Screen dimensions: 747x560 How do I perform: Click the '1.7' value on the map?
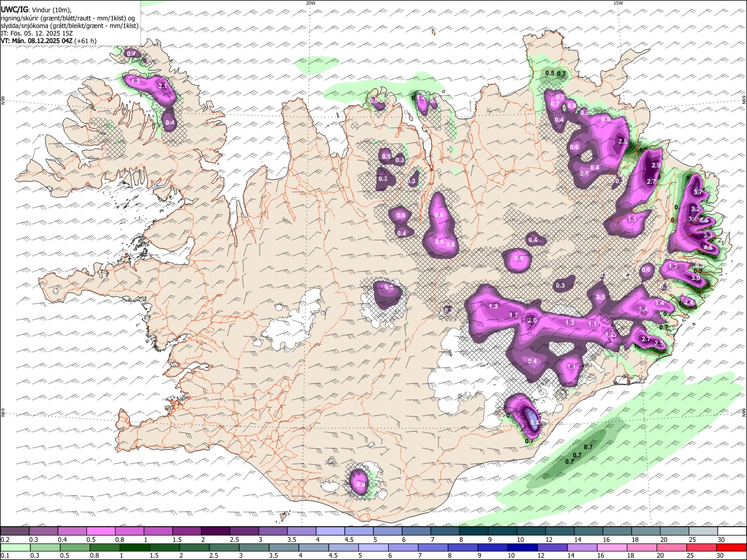(x=514, y=315)
